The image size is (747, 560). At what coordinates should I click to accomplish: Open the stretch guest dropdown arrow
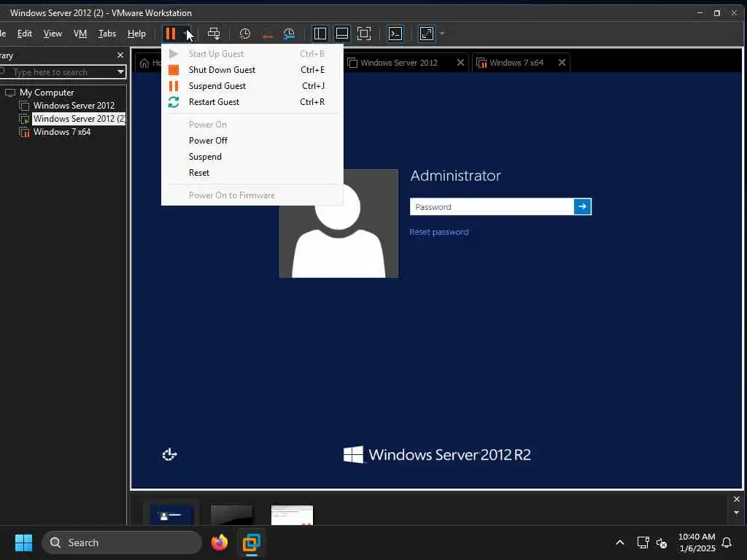[x=442, y=34]
